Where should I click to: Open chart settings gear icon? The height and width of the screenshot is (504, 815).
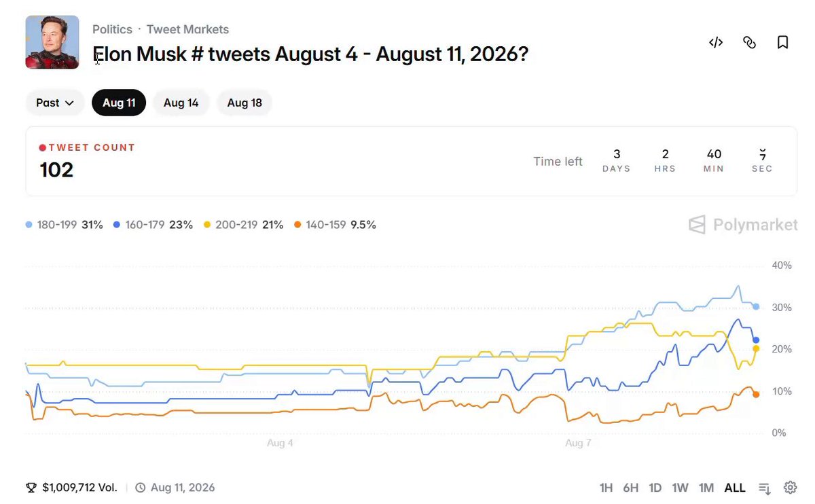(790, 487)
